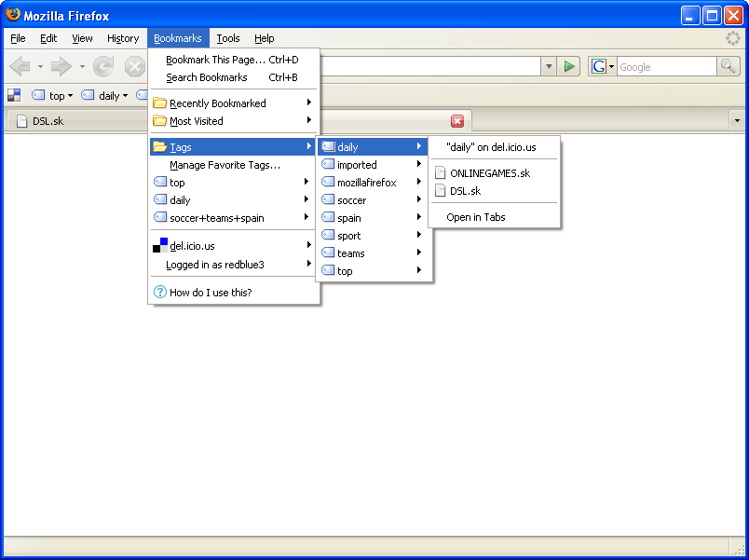Select the top tag in Tags submenu
This screenshot has height=560, width=749.
372,271
